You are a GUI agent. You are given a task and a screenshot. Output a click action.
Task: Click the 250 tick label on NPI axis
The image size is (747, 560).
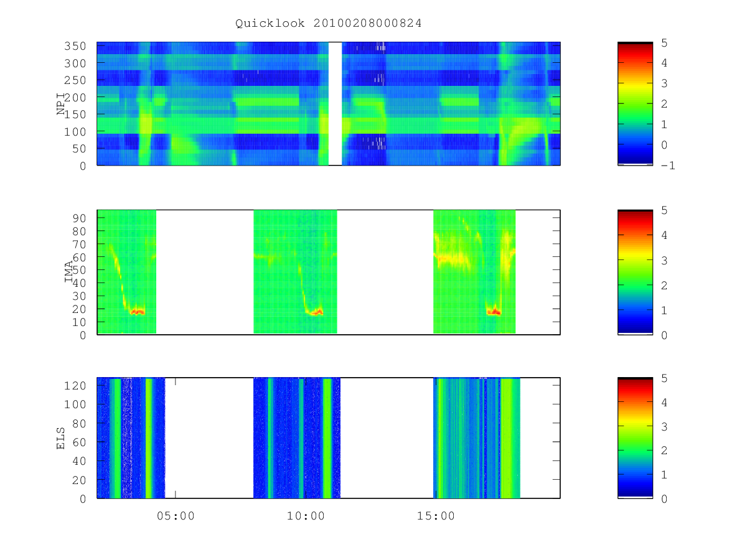(x=77, y=80)
